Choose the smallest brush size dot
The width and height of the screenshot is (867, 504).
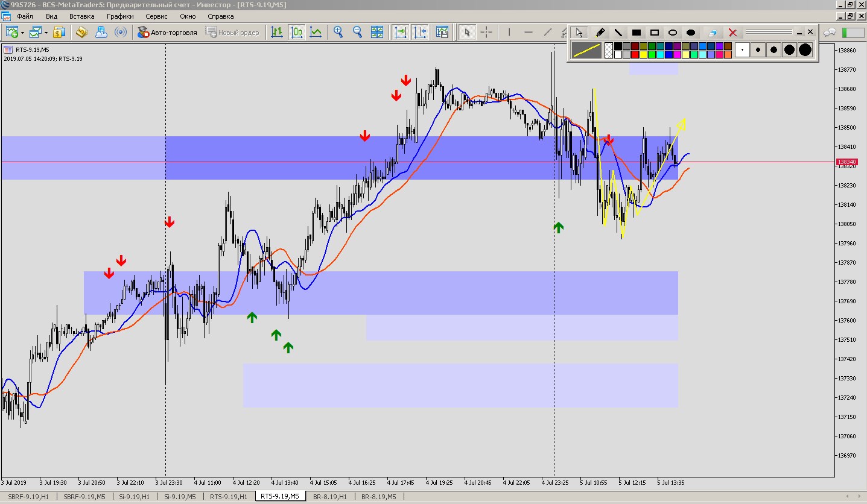coord(742,50)
